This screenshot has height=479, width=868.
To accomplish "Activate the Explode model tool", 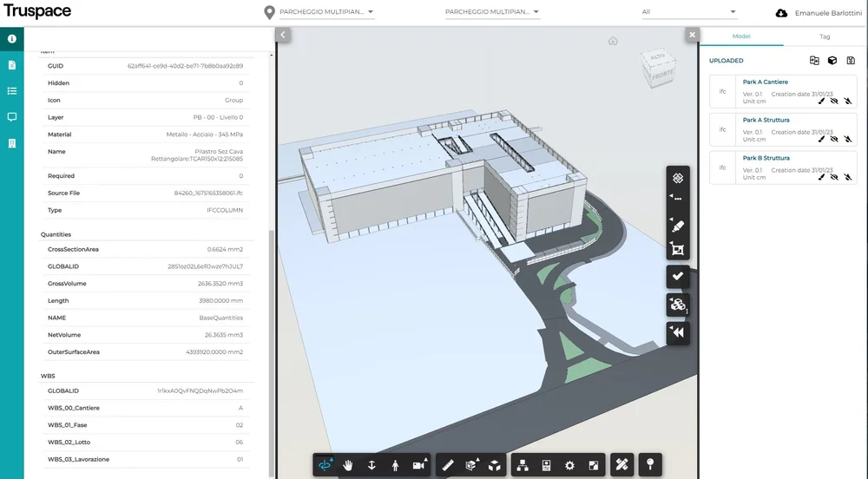I will click(495, 465).
